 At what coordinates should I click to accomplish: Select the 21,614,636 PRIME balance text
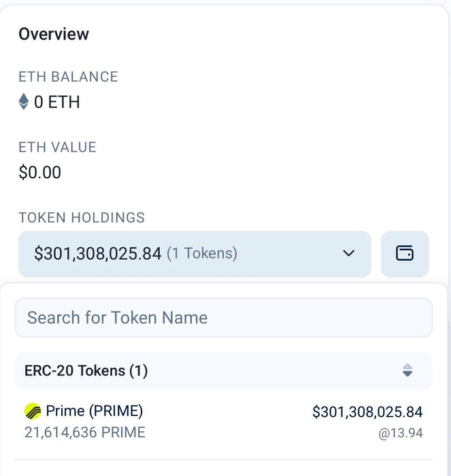click(85, 432)
